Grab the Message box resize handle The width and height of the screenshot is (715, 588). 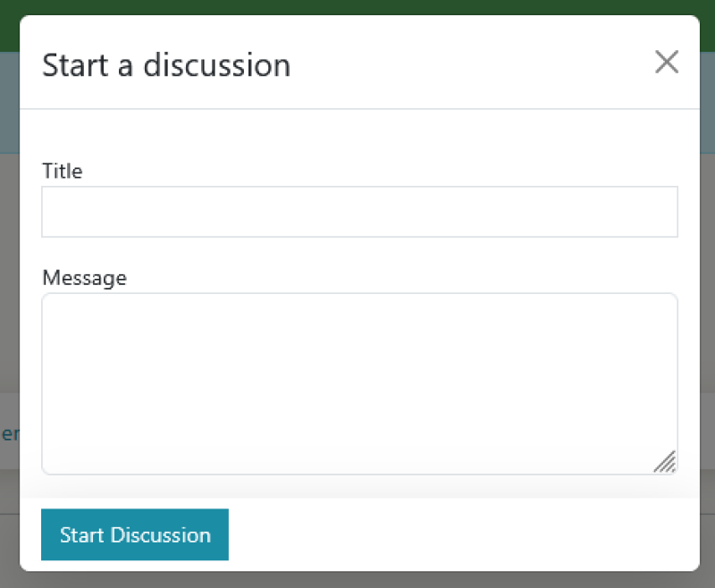click(x=665, y=461)
